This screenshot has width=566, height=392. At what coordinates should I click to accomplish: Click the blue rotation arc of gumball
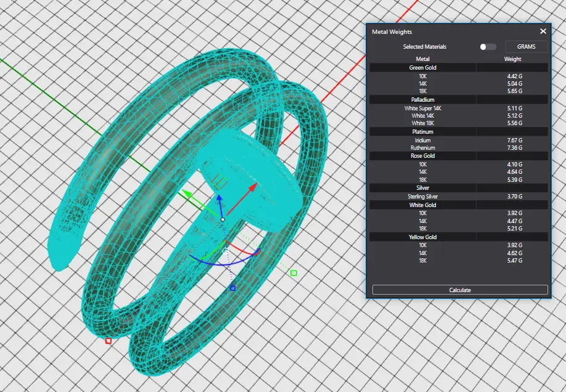213,263
